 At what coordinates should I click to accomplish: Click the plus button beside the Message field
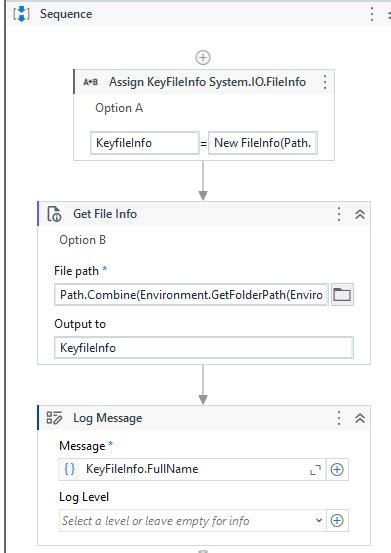coord(337,469)
